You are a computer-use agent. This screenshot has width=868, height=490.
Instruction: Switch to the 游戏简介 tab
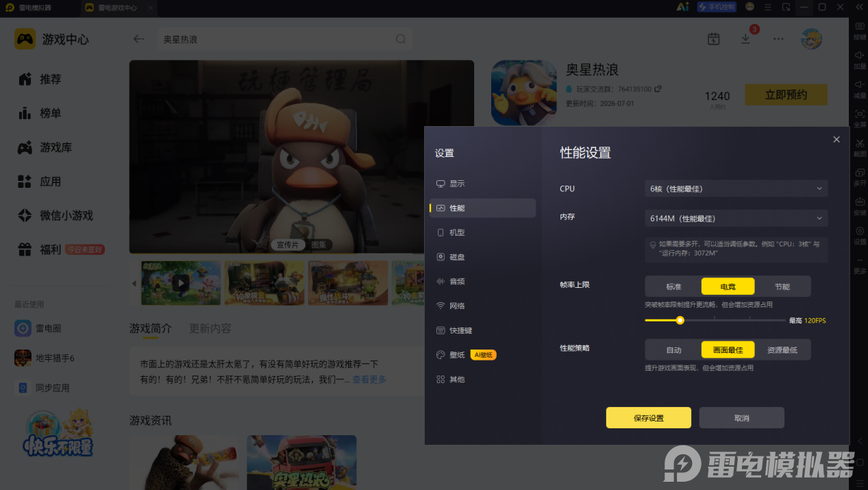coord(151,328)
